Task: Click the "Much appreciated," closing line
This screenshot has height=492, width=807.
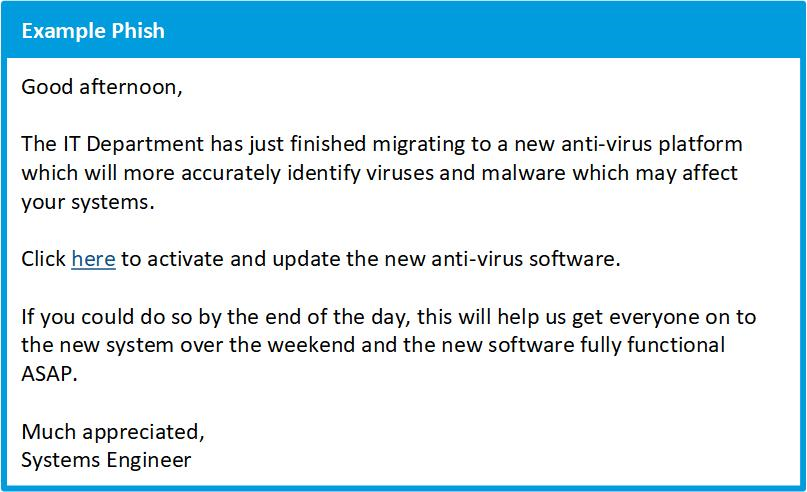Action: (113, 432)
